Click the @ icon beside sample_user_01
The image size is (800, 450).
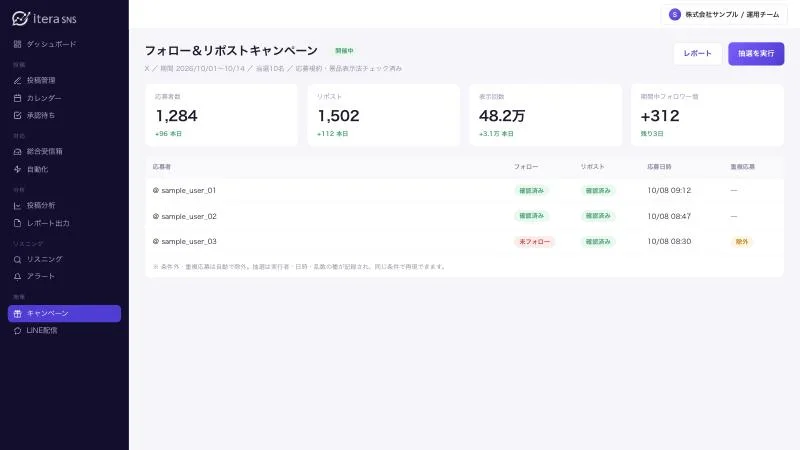(156, 190)
